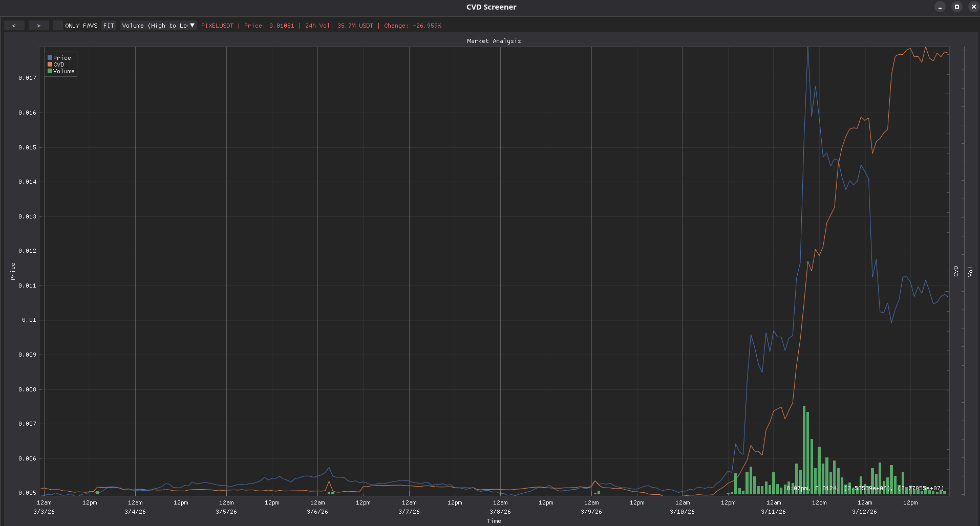This screenshot has height=526, width=980.
Task: Toggle the Price series in the legend
Action: click(x=62, y=58)
